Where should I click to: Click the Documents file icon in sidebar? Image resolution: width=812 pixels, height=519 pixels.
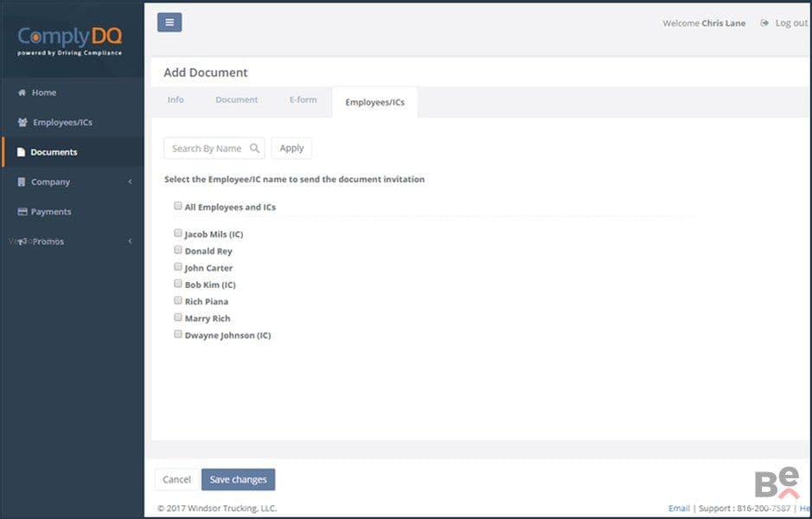pyautogui.click(x=21, y=151)
